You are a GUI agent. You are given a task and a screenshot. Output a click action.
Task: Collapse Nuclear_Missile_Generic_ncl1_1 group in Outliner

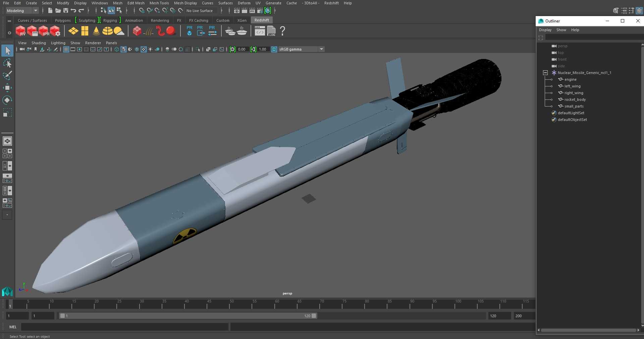[x=545, y=73]
